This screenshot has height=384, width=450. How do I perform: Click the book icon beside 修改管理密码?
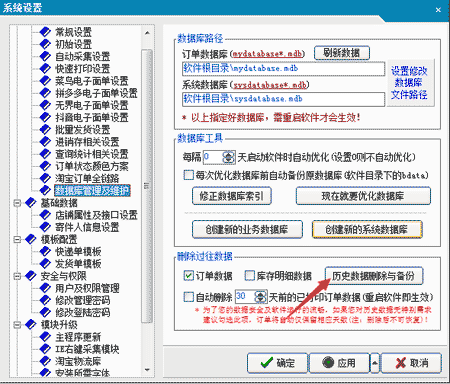(x=45, y=300)
